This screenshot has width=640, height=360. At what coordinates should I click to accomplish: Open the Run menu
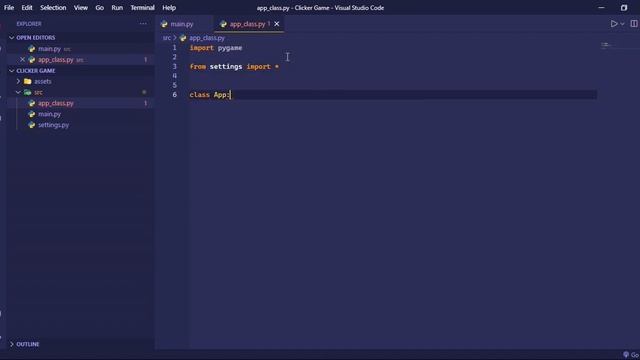click(x=117, y=8)
